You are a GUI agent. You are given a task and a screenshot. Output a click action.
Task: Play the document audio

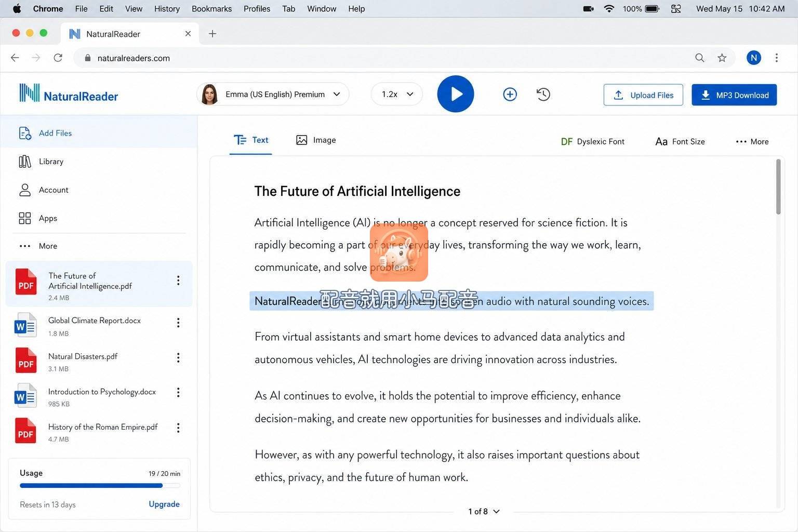(x=455, y=94)
